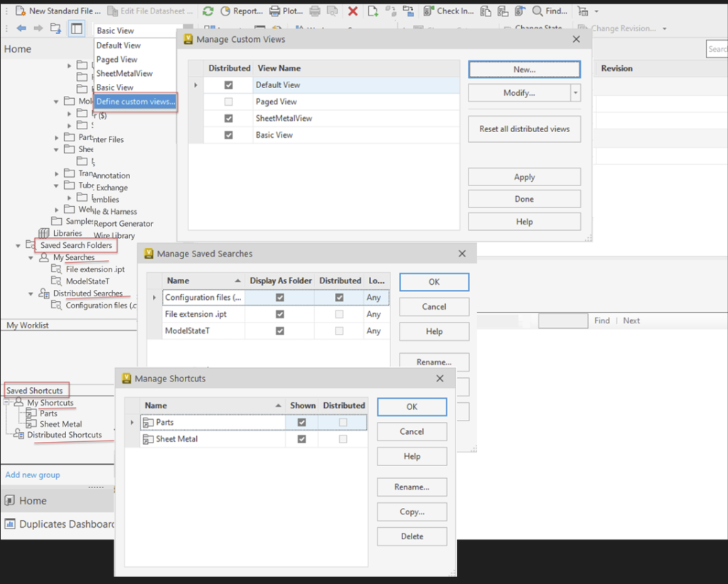The width and height of the screenshot is (728, 584).
Task: Uncheck Distributed for the Default View row
Action: point(228,84)
